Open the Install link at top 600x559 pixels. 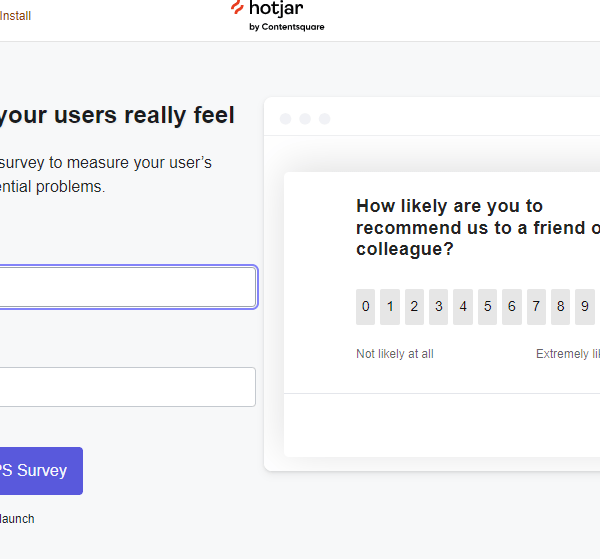pos(15,16)
